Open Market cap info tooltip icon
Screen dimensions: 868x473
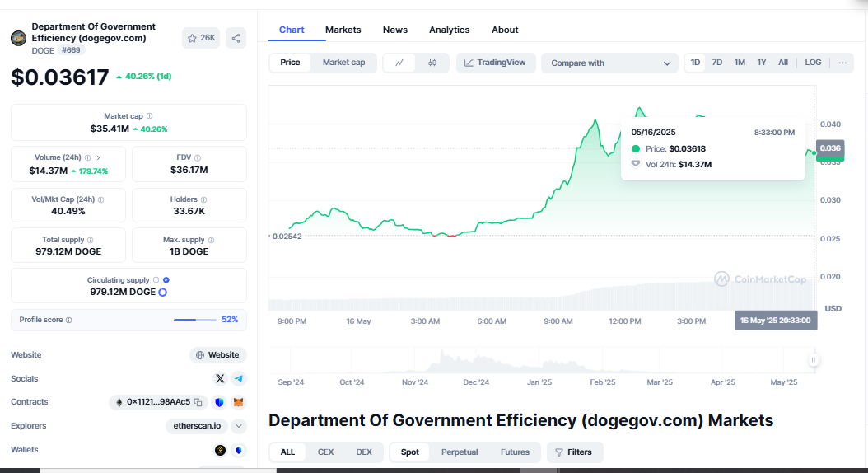pos(149,115)
